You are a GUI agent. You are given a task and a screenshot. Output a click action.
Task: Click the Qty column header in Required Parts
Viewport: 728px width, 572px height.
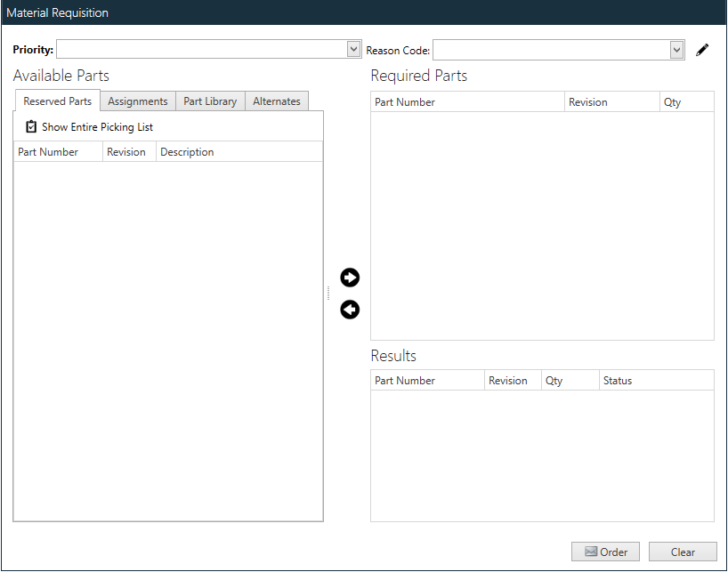click(x=674, y=101)
